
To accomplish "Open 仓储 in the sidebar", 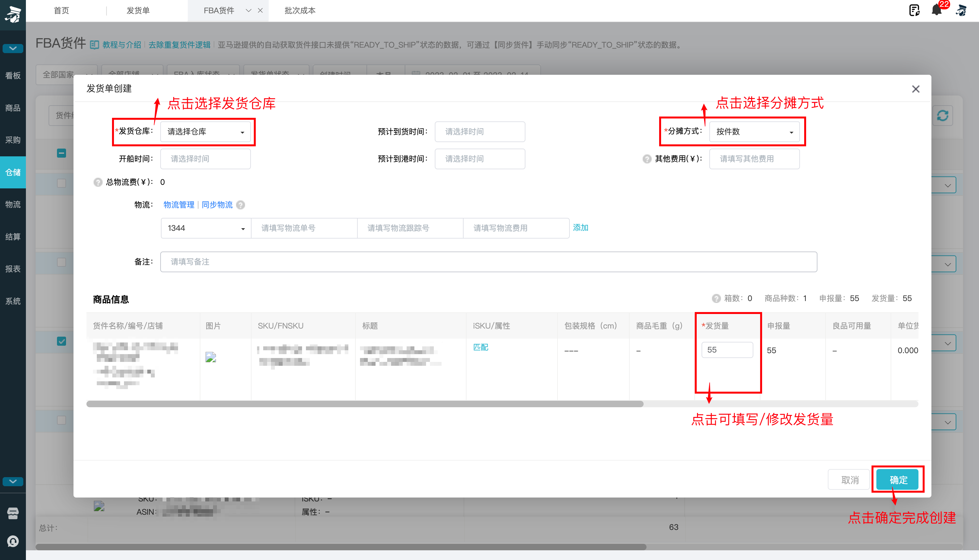I will coord(13,172).
